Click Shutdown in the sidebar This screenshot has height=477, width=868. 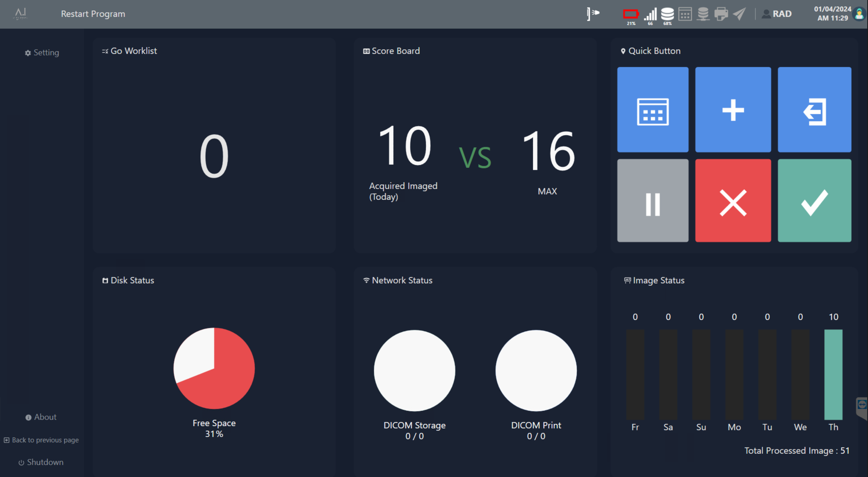click(41, 462)
